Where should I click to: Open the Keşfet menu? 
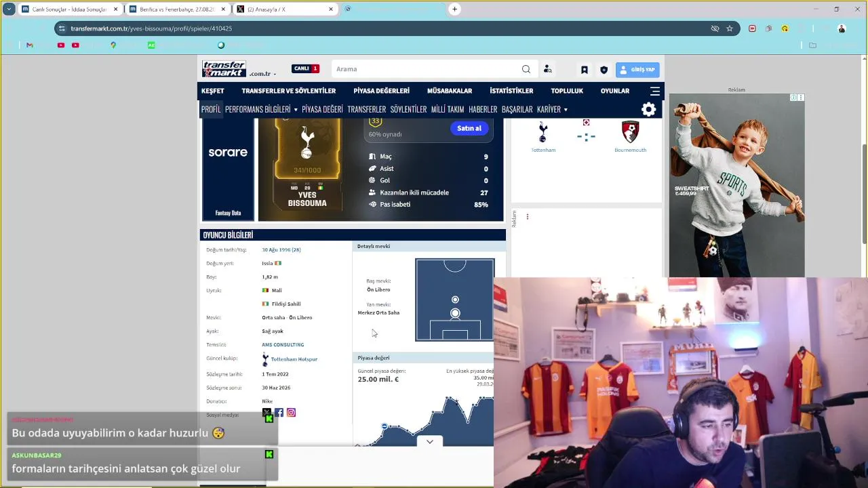212,91
